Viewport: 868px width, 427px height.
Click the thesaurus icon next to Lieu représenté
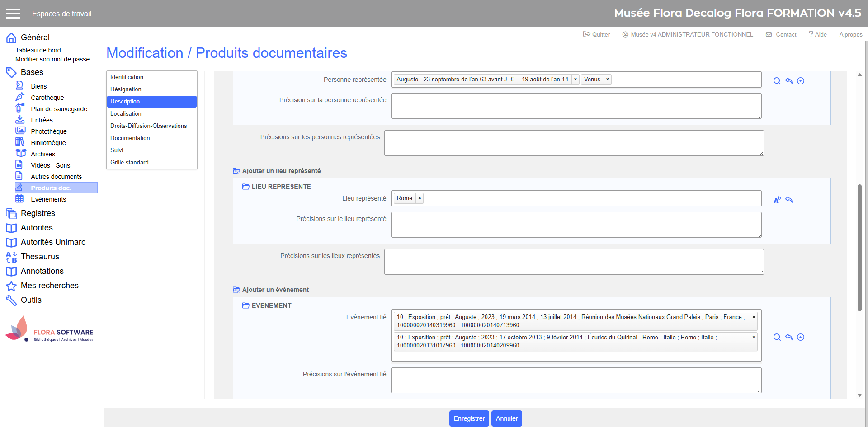coord(777,200)
